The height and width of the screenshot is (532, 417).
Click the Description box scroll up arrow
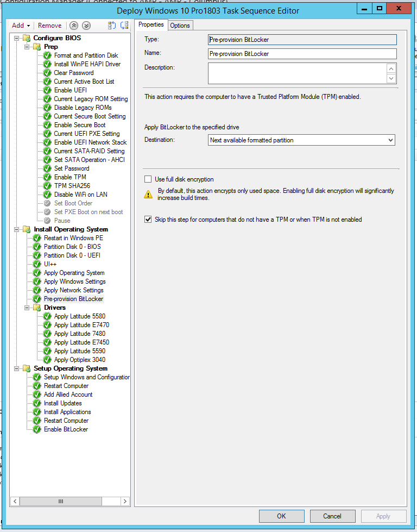pos(391,68)
